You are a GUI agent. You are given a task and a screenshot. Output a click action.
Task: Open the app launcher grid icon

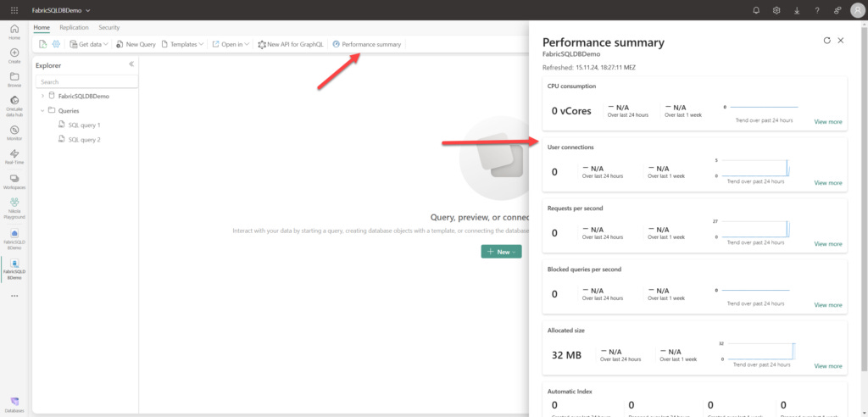(x=14, y=10)
